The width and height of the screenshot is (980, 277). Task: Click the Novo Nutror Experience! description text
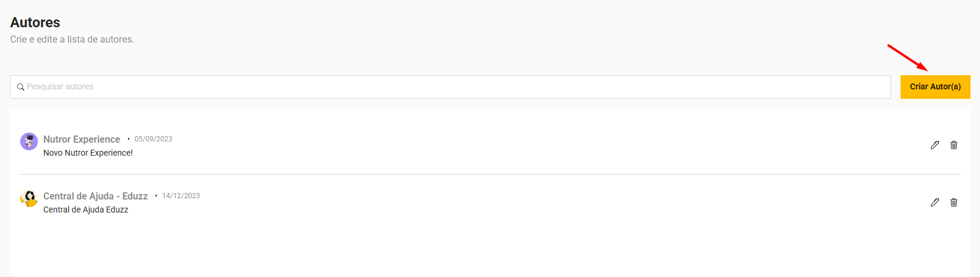88,153
